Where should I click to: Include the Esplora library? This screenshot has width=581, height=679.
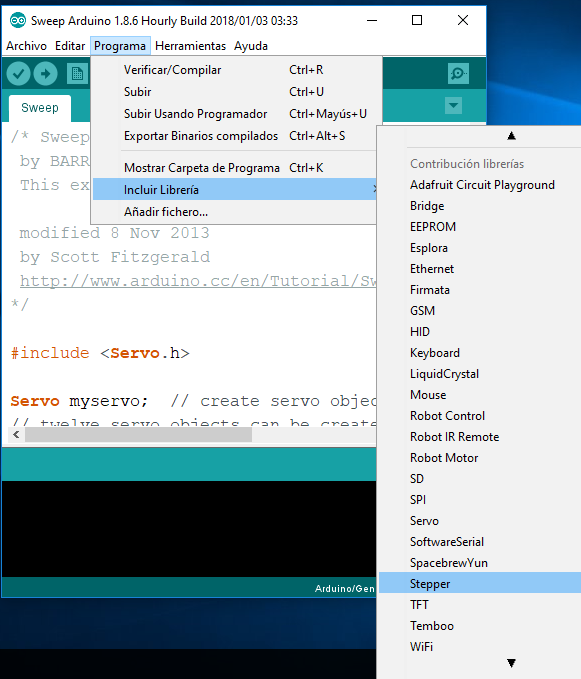click(480, 248)
